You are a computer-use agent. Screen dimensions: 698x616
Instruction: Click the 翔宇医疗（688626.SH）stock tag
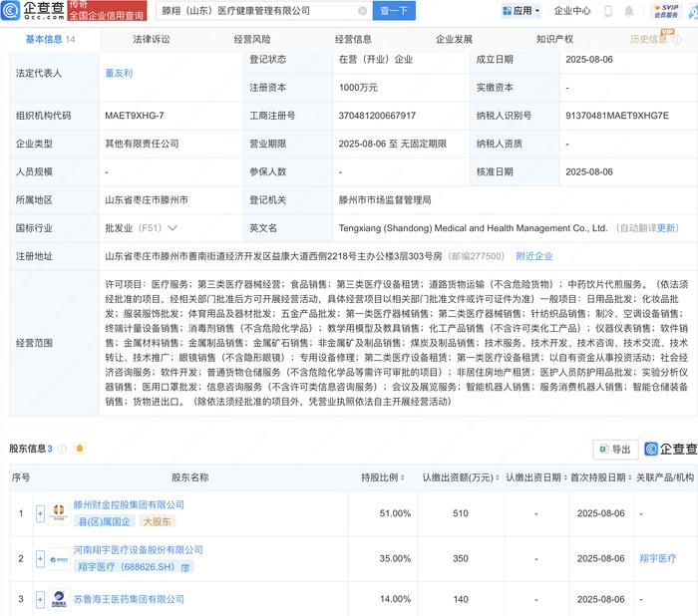pos(135,567)
